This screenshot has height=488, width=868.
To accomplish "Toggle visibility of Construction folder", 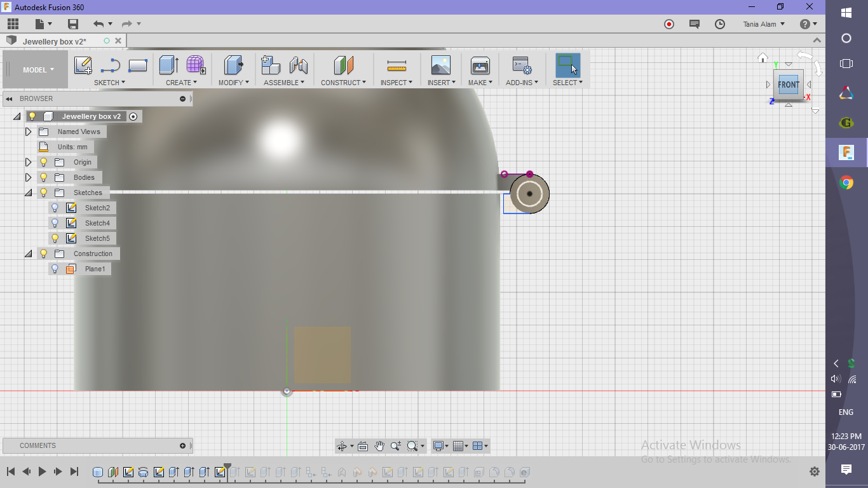I will tap(43, 254).
